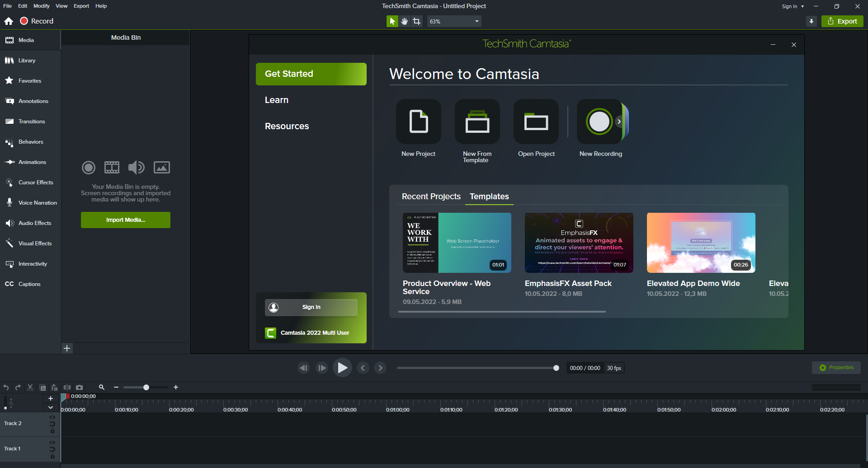Switch to the Recent Projects tab

[431, 197]
